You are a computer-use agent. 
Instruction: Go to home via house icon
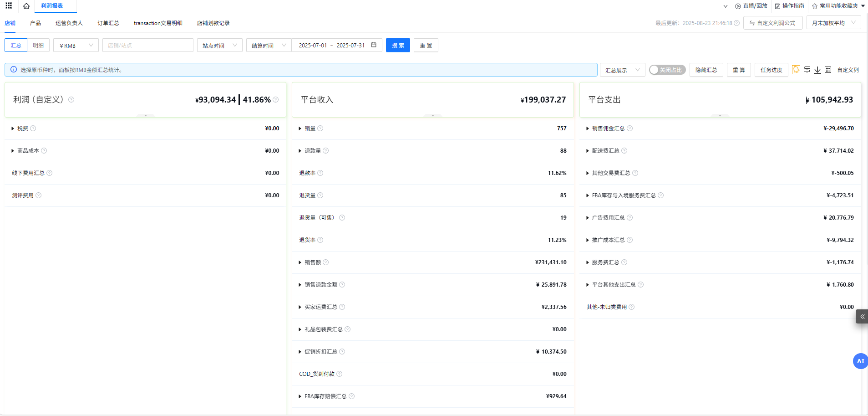coord(26,6)
